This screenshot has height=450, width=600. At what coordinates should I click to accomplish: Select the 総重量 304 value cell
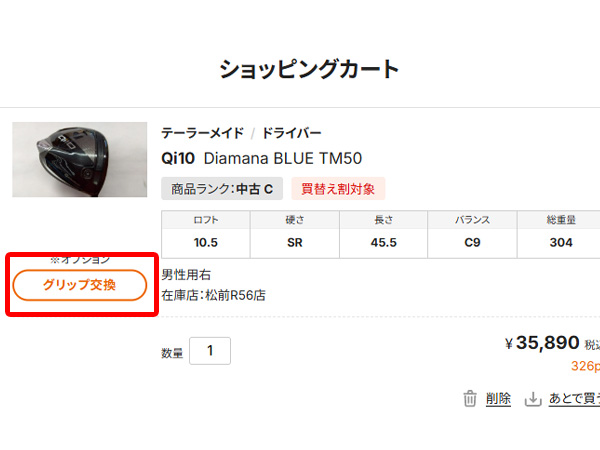561,243
